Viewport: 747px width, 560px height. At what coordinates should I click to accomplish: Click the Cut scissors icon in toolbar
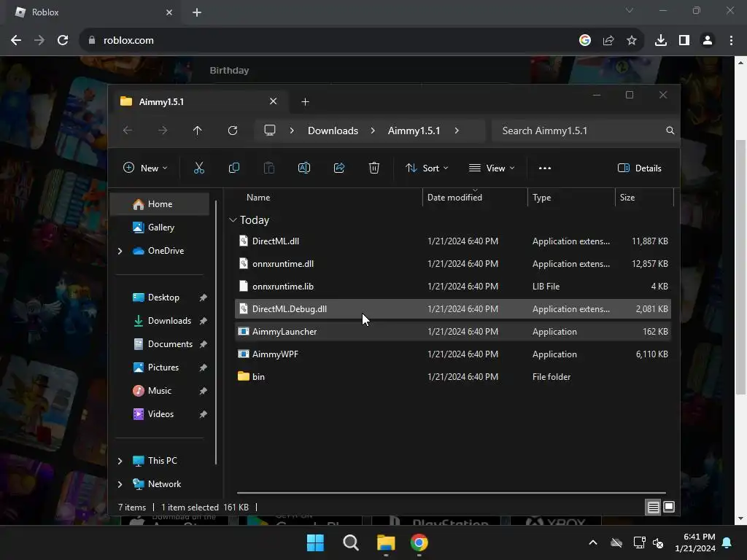click(198, 168)
